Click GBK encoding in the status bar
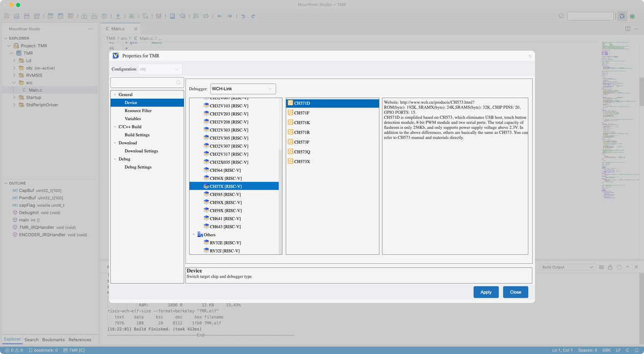644x354 pixels. [x=606, y=350]
